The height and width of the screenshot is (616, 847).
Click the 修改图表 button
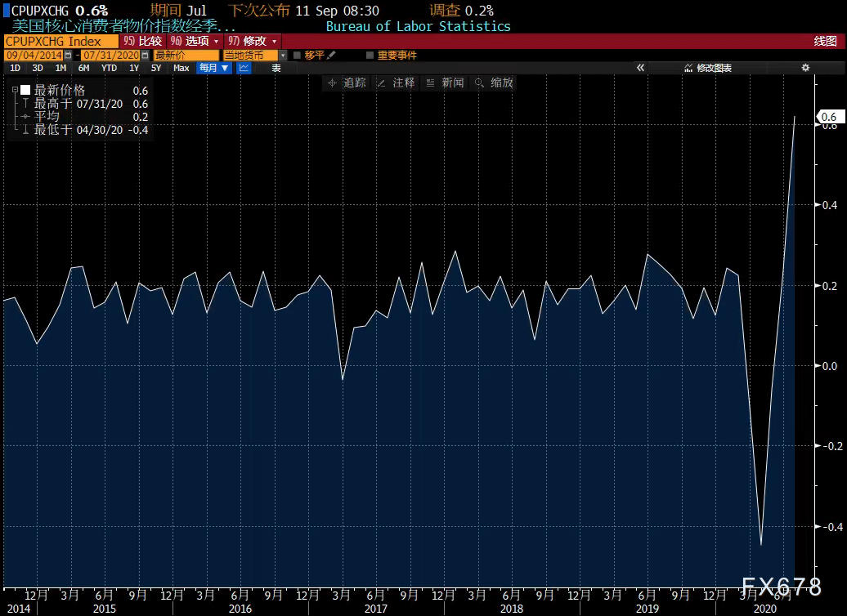(x=708, y=68)
